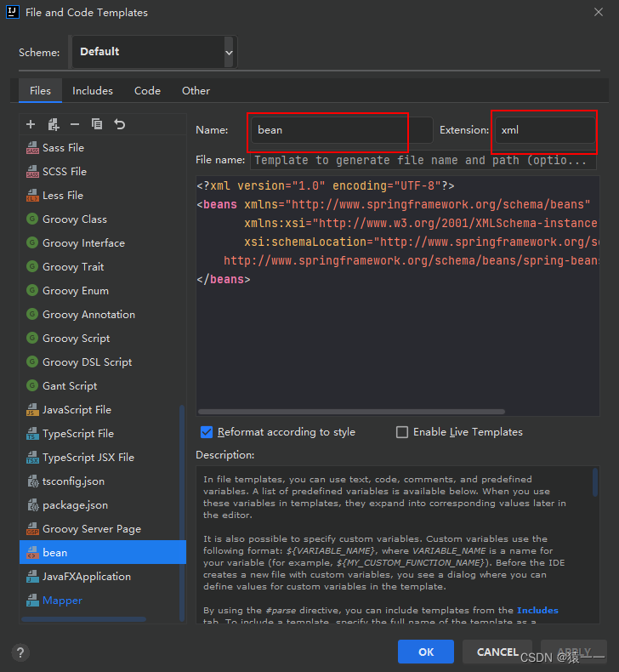The height and width of the screenshot is (672, 619).
Task: Click the Less File template icon
Action: [32, 196]
